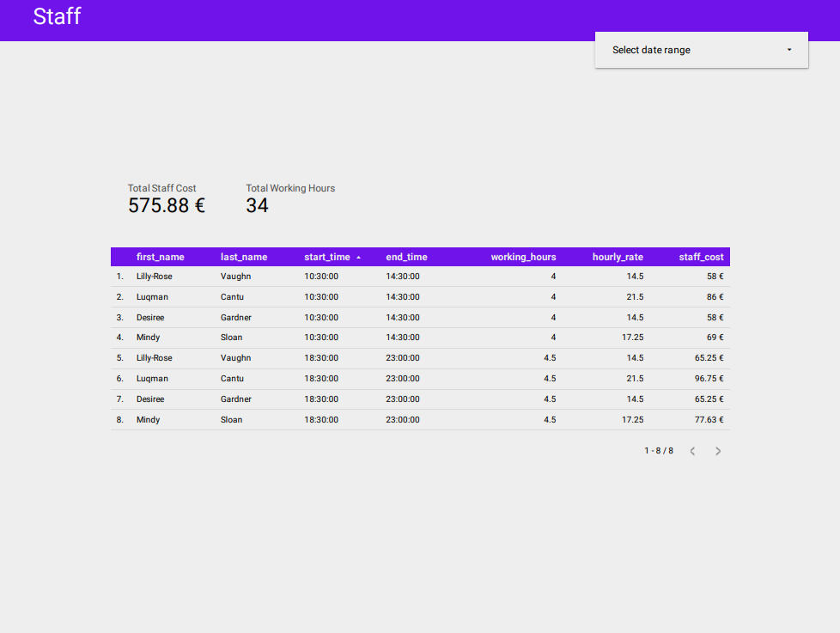Select the Total Working Hours scorecard
Screen dimensions: 840x633
point(289,198)
